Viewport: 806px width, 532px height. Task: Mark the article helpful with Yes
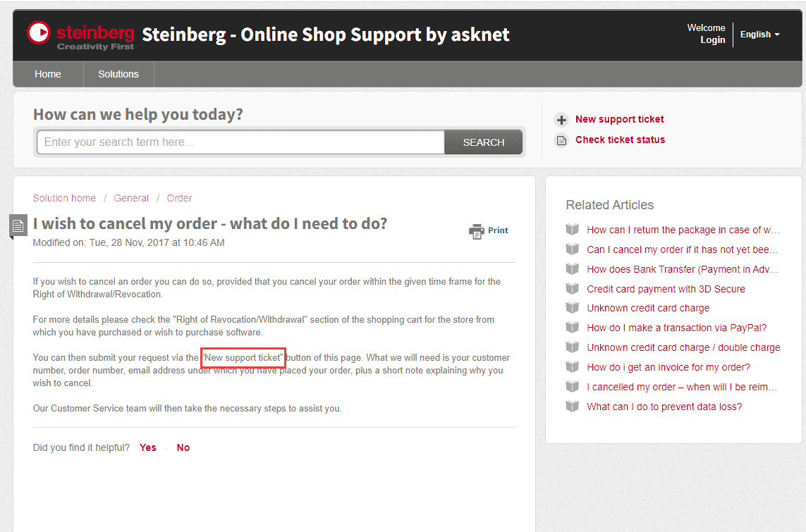(x=148, y=447)
